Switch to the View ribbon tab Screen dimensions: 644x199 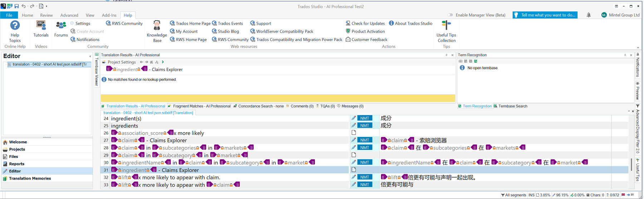tap(90, 15)
